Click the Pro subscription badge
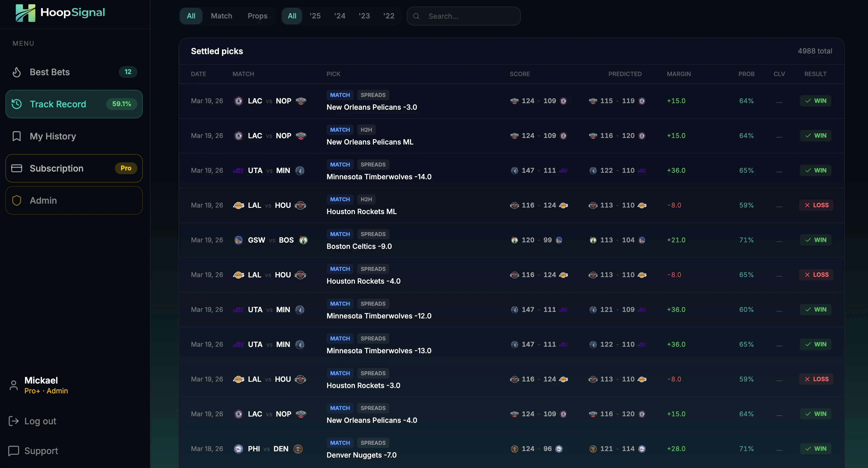This screenshot has height=468, width=868. [126, 168]
